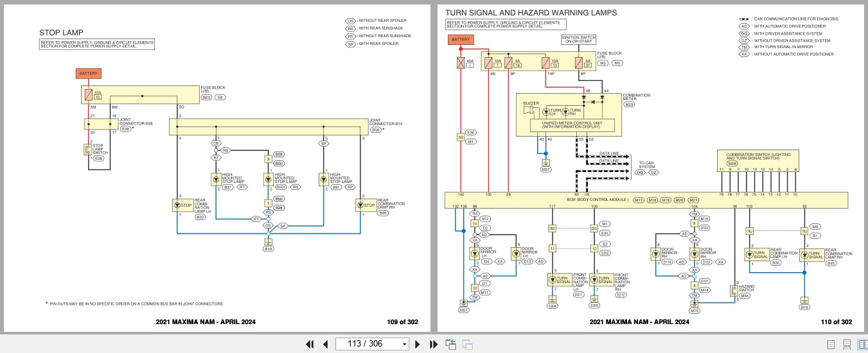
Task: Open the page number dropdown arrow
Action: pos(404,344)
